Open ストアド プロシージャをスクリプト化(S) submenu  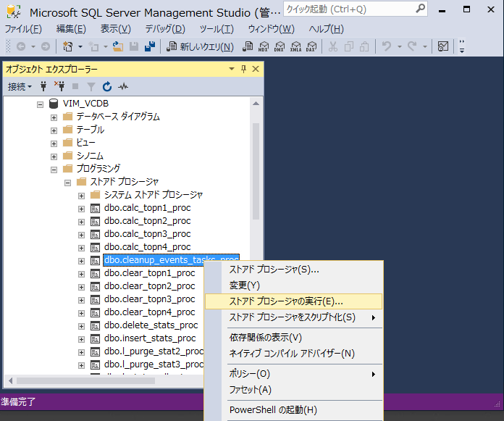tap(294, 317)
